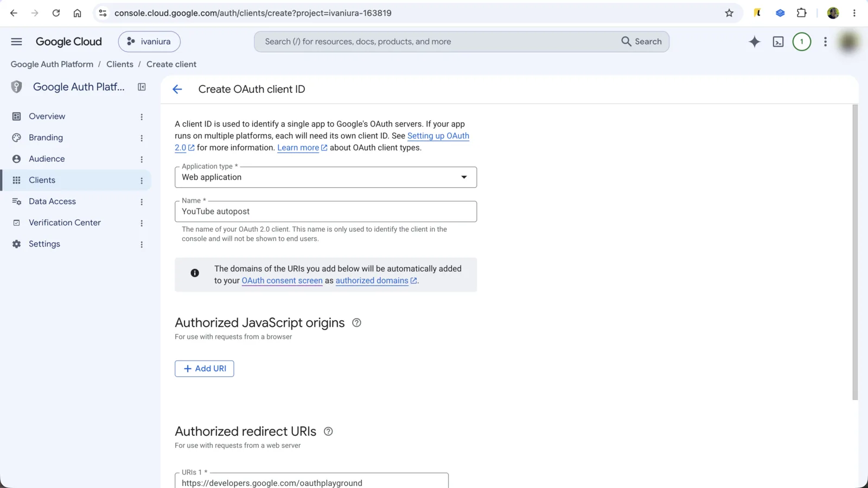Open the browser extensions puzzle icon
Viewport: 868px width, 488px height.
pos(801,13)
